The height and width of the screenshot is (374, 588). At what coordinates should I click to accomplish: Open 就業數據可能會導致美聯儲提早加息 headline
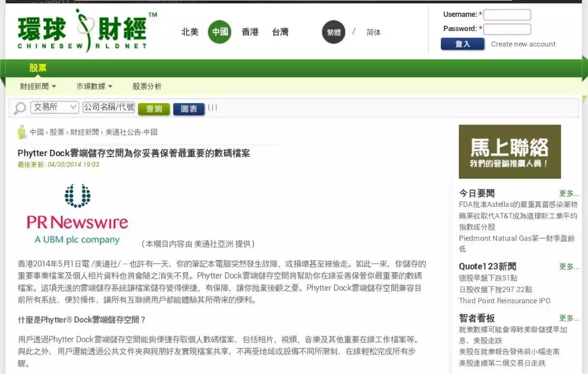coord(513,335)
